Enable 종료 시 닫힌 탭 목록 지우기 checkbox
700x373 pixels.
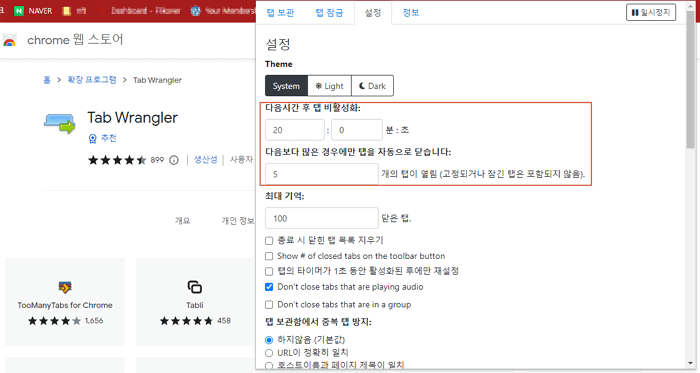(269, 241)
